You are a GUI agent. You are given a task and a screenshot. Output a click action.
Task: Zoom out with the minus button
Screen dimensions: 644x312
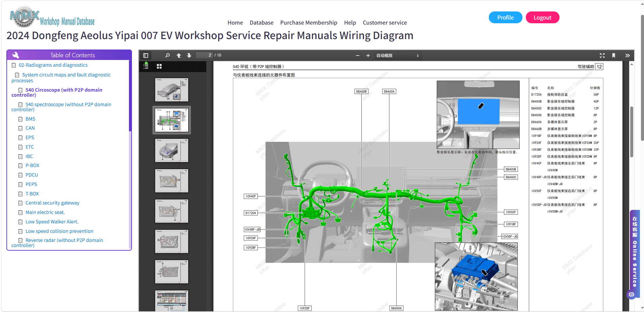pos(358,55)
